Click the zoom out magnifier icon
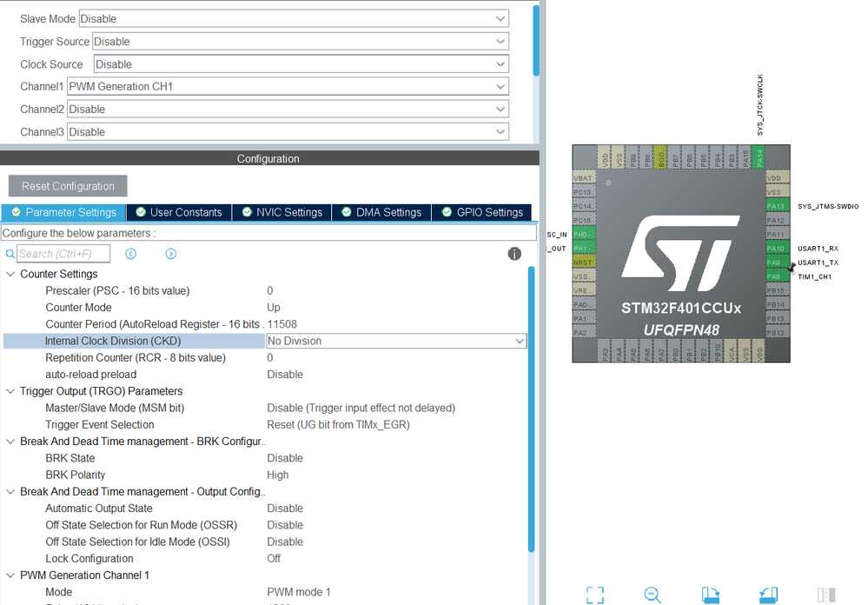The image size is (868, 605). (653, 595)
